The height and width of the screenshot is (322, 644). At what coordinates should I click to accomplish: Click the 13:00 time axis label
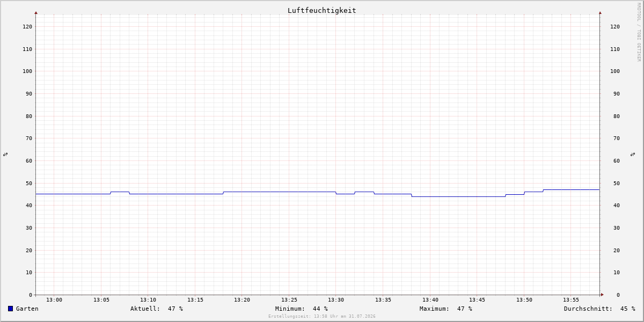tap(54, 300)
